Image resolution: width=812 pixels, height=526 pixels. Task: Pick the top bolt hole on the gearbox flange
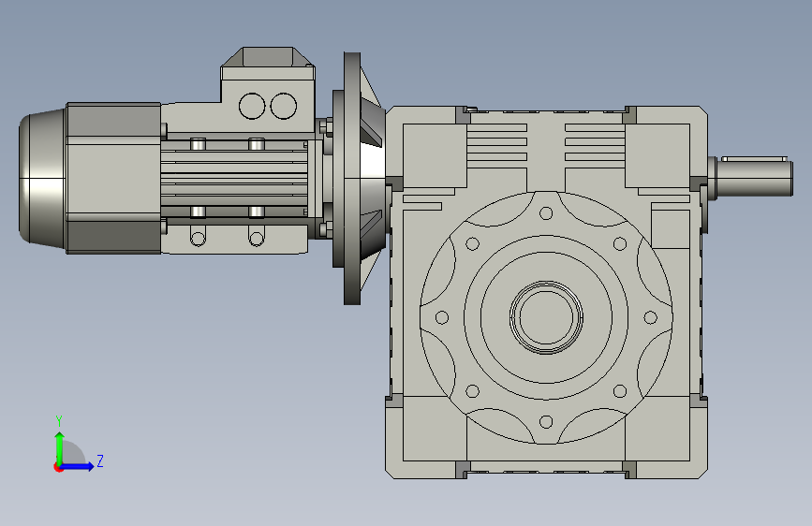pyautogui.click(x=546, y=212)
